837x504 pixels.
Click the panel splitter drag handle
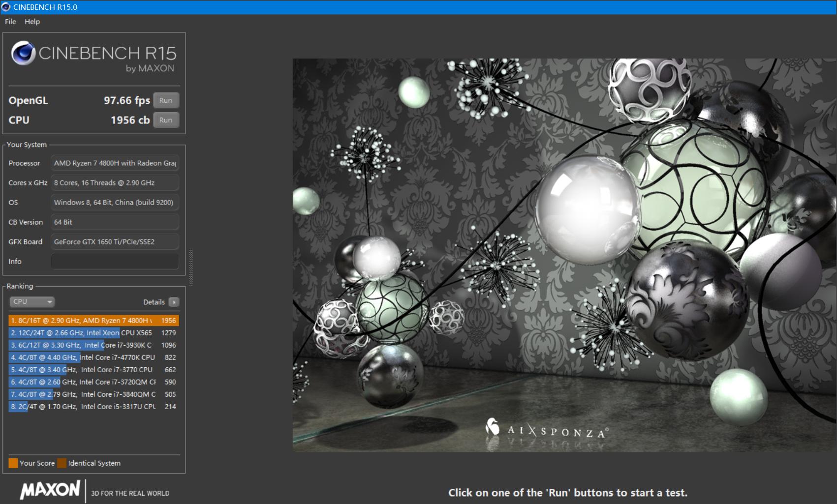(x=191, y=268)
